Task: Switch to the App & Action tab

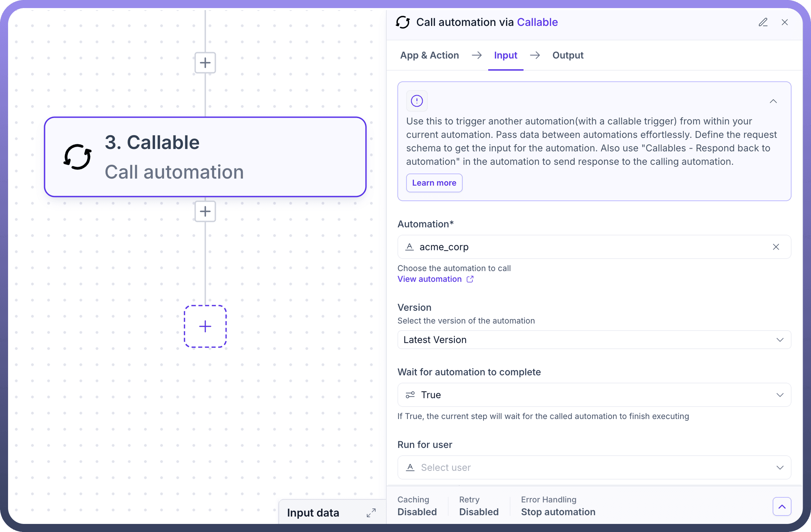Action: coord(429,55)
